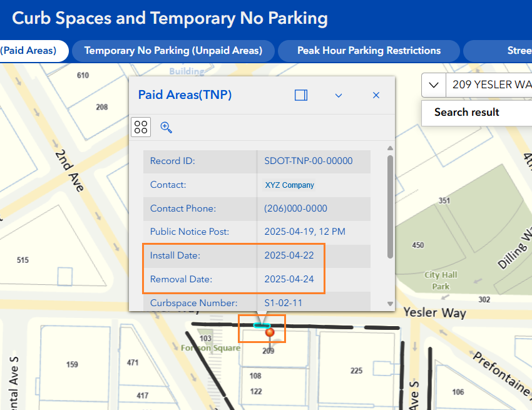Open Peak Hour Parking Restrictions tab
Image resolution: width=532 pixels, height=410 pixels.
(369, 51)
